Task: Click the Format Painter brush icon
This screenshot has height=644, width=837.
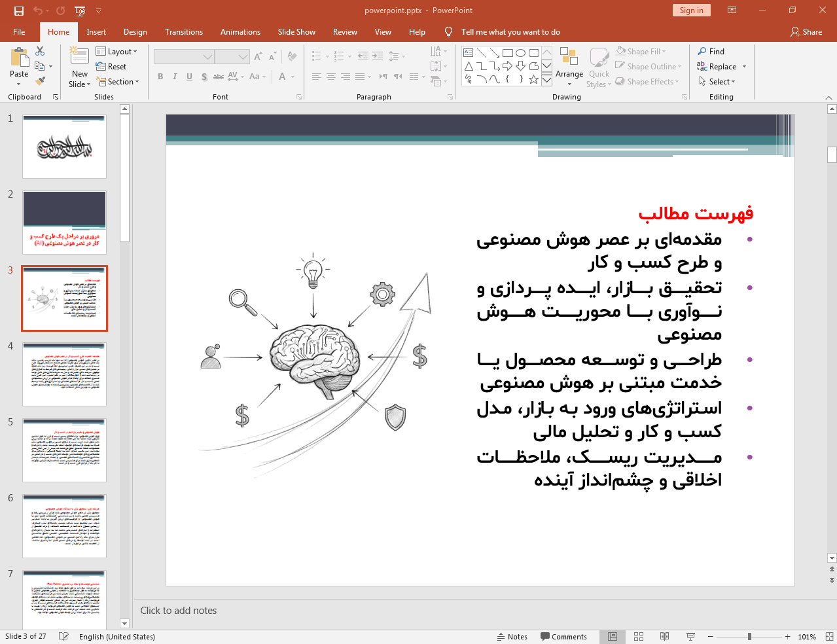Action: 40,81
